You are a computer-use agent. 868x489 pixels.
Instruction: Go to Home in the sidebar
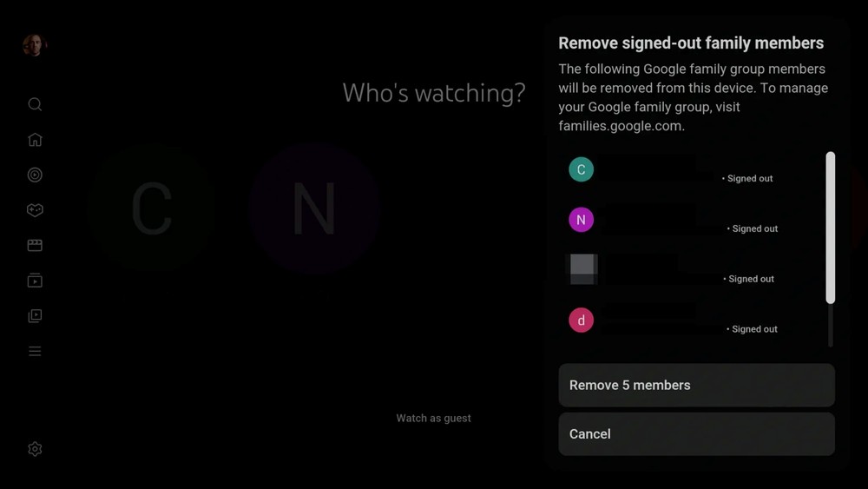[35, 140]
